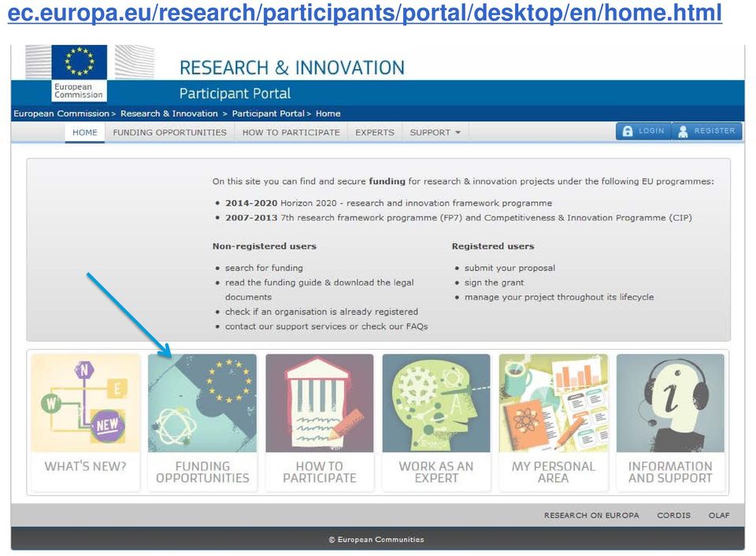Click the Horizon 2020 programme bullet text
The width and height of the screenshot is (756, 556).
click(388, 203)
